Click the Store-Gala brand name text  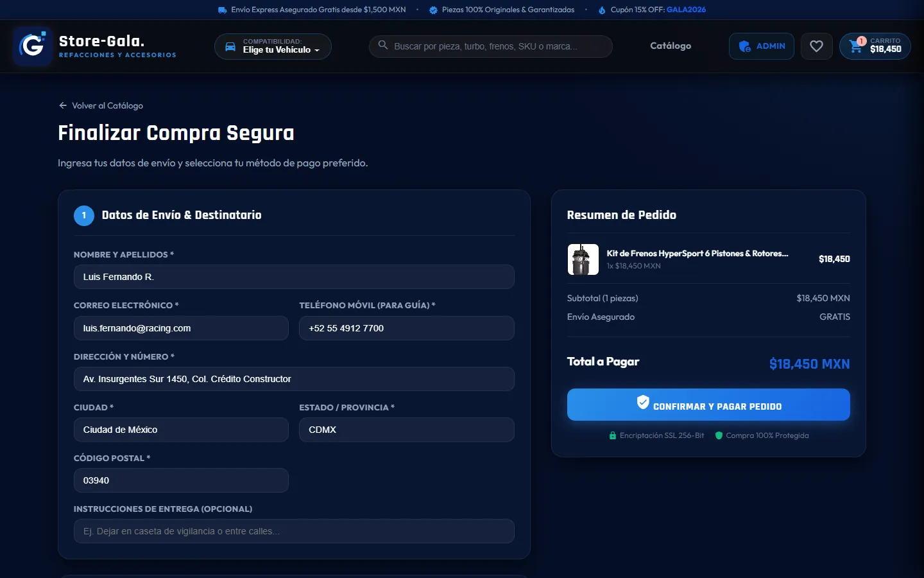[101, 41]
